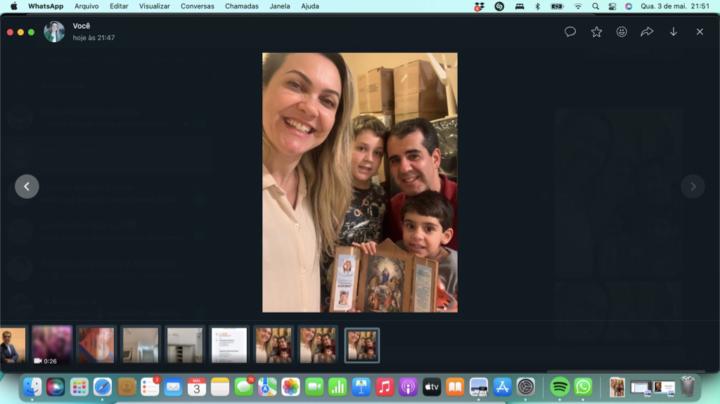Open the Visualizar menu
This screenshot has height=404, width=720.
[x=154, y=6]
